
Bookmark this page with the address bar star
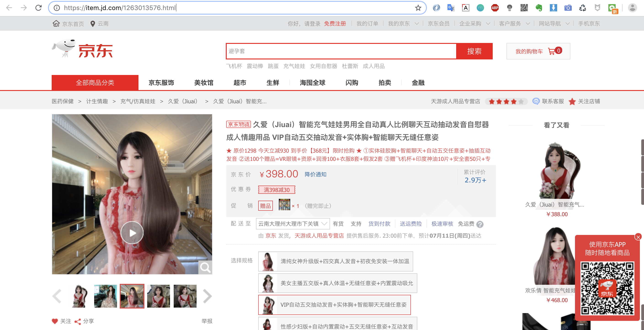coord(418,8)
